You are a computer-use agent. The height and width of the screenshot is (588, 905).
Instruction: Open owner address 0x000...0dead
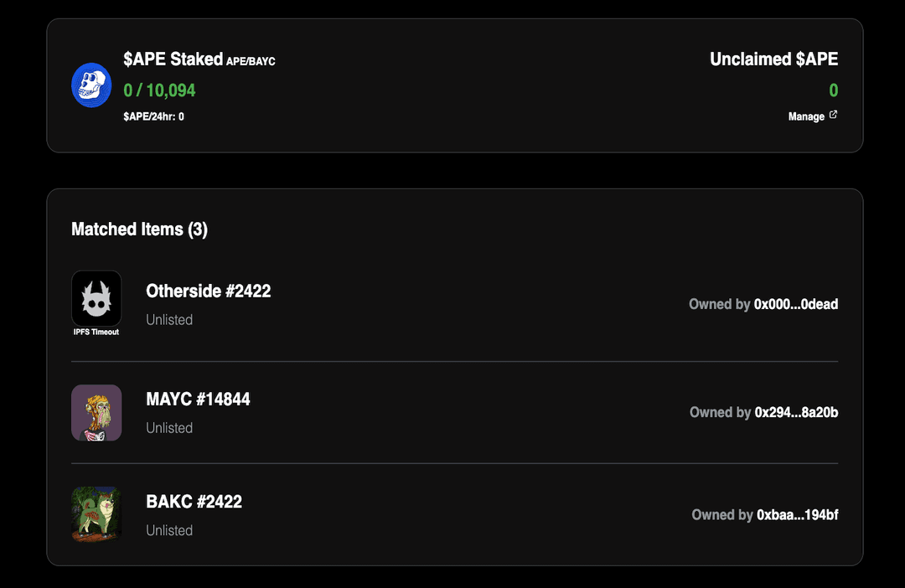point(795,304)
